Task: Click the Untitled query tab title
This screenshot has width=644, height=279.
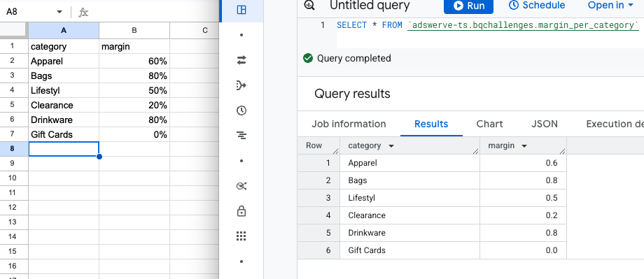Action: click(x=370, y=6)
